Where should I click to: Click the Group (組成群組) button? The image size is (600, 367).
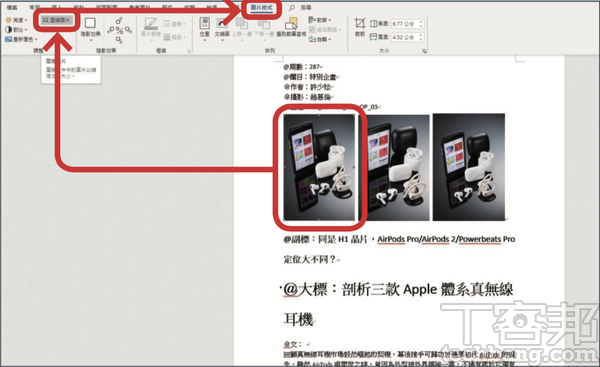tap(324, 29)
